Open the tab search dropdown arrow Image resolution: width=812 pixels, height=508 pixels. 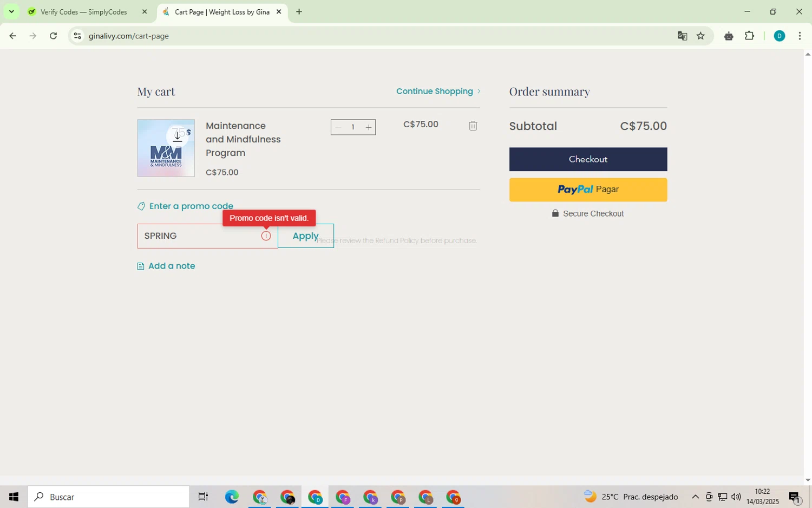click(11, 11)
